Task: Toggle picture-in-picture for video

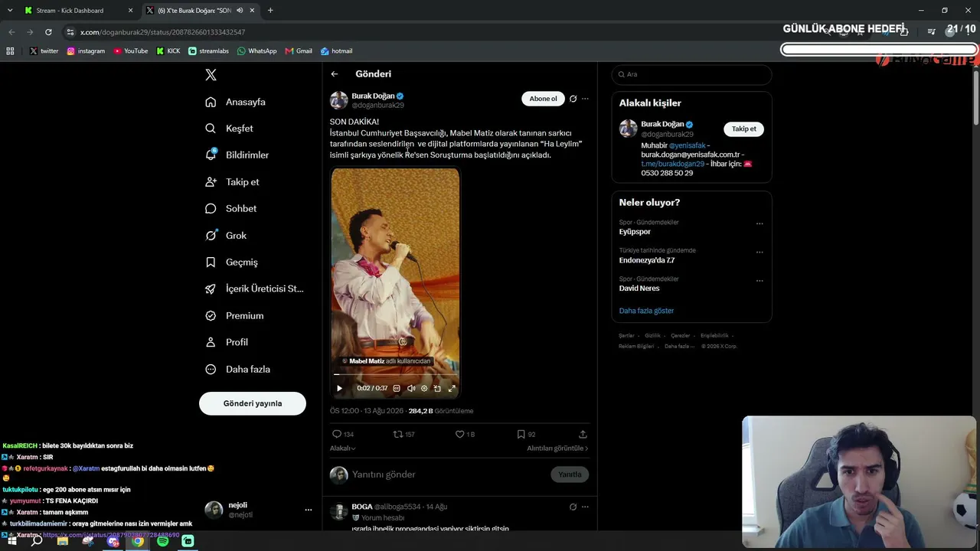Action: tap(437, 389)
